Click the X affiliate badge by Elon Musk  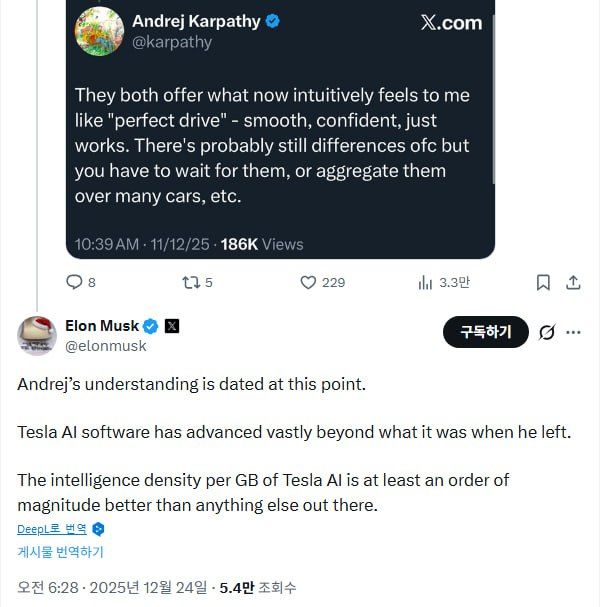[x=172, y=326]
